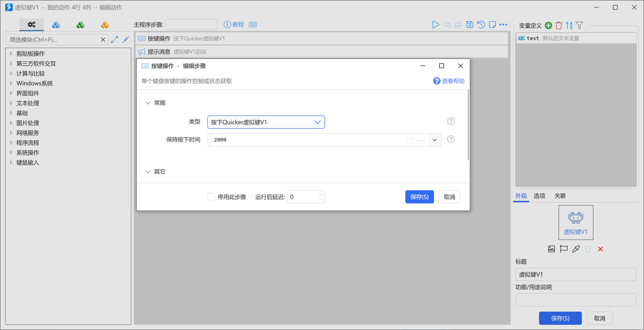
Task: Switch to the 选项 tab
Action: click(539, 196)
